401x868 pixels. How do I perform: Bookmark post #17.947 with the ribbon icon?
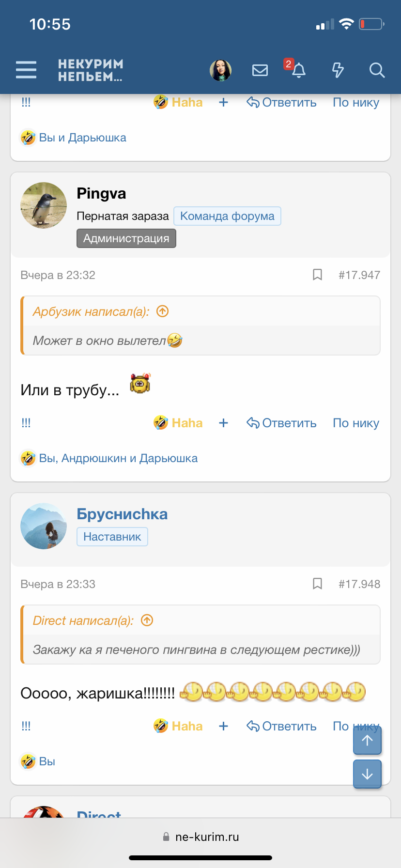coord(317,275)
